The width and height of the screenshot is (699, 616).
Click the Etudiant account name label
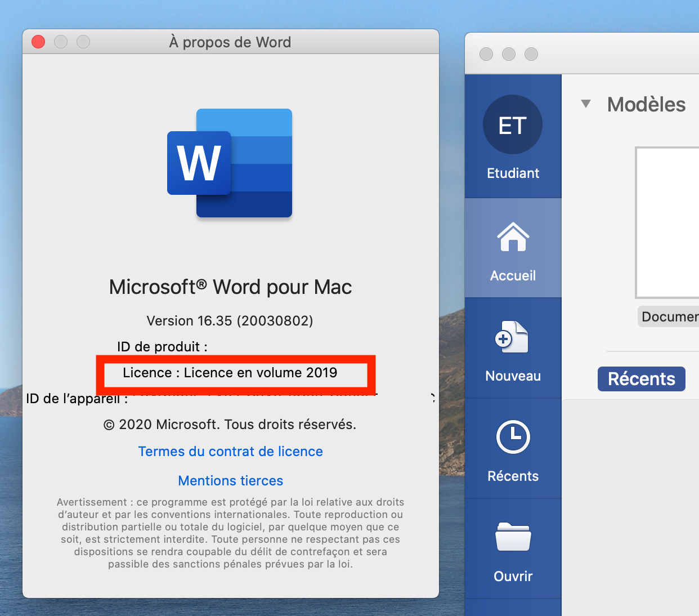[513, 173]
